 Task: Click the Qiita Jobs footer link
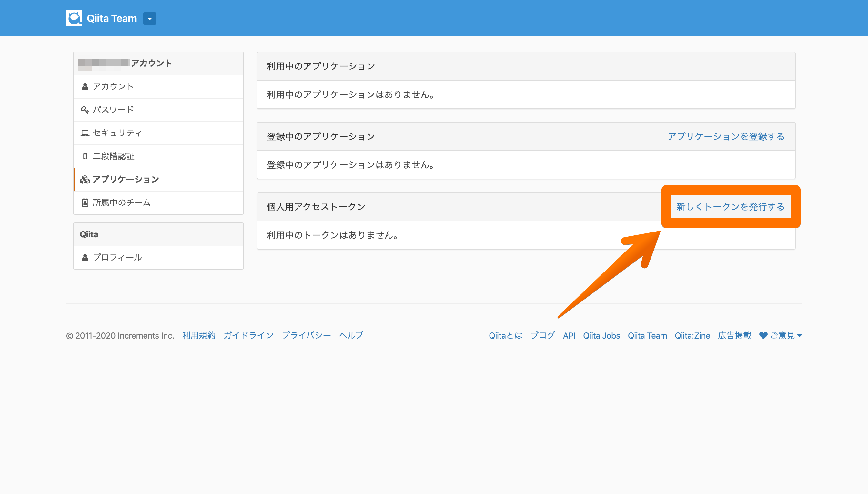601,336
